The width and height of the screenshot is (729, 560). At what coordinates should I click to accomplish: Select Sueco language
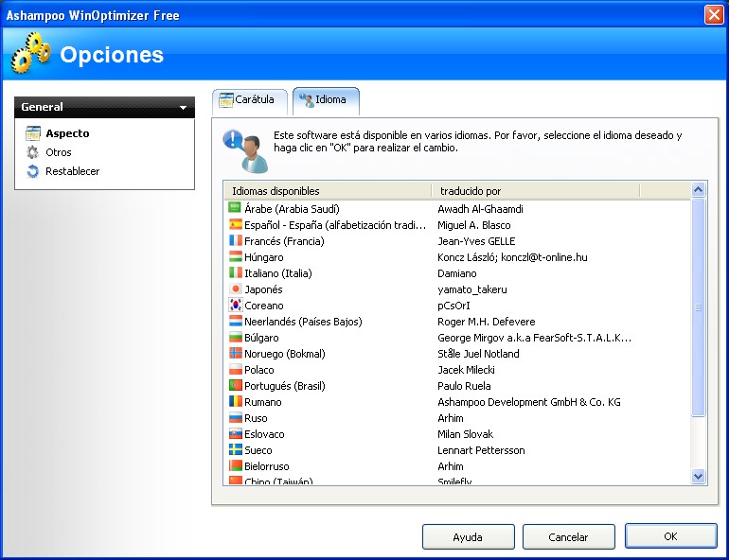tap(258, 450)
